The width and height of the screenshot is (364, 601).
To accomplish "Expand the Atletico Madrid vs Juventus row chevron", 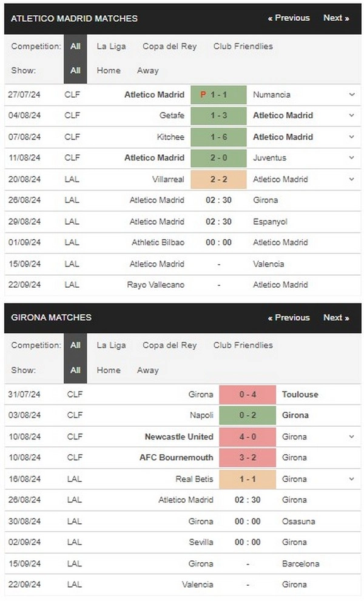I will tap(351, 157).
